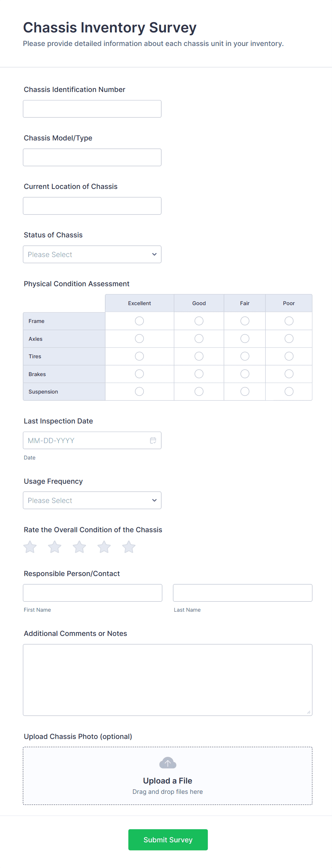This screenshot has width=332, height=868.
Task: Focus the Chassis Identification Number field
Action: [92, 109]
